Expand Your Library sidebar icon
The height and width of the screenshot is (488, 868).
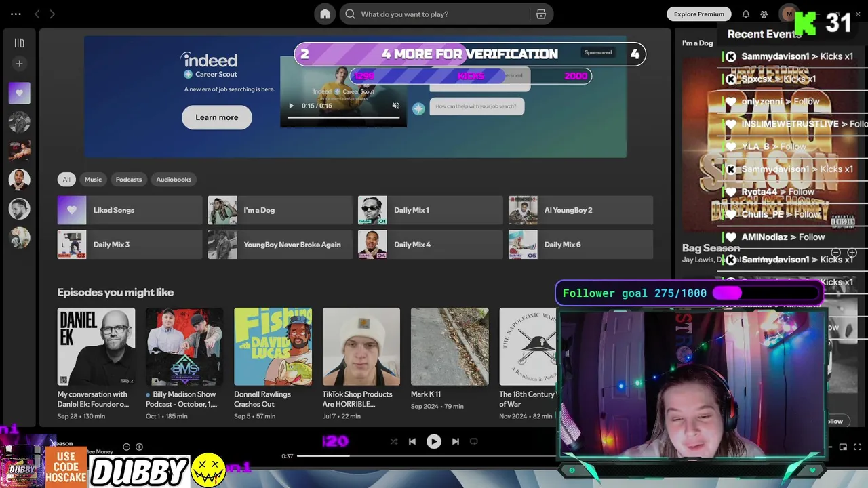(x=19, y=43)
